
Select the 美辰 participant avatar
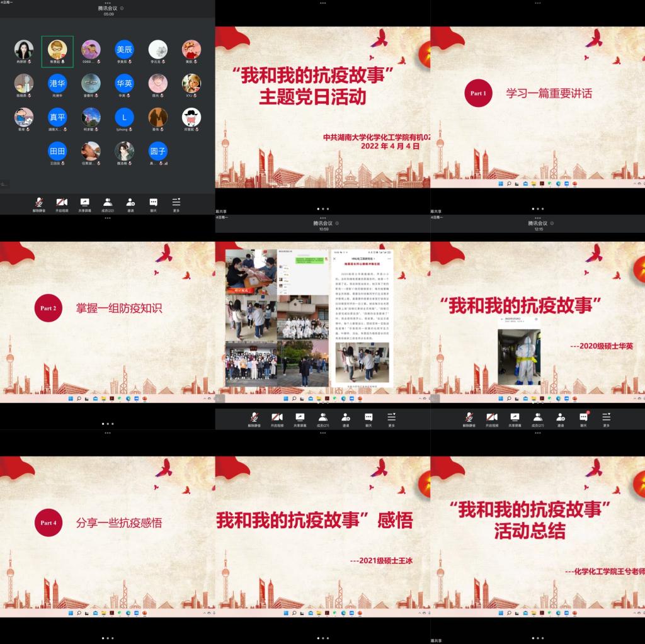click(124, 49)
